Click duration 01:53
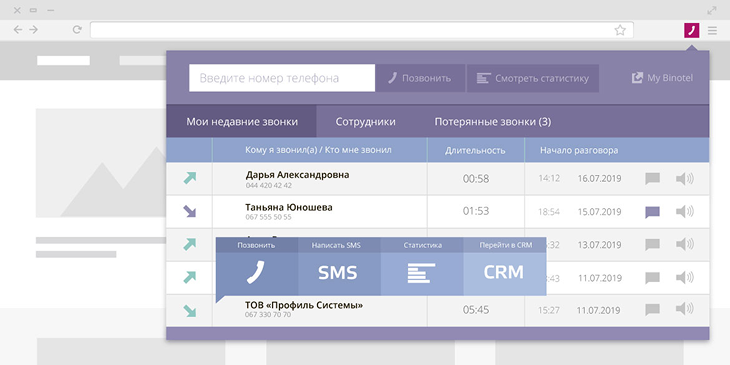730x365 pixels. [x=476, y=211]
